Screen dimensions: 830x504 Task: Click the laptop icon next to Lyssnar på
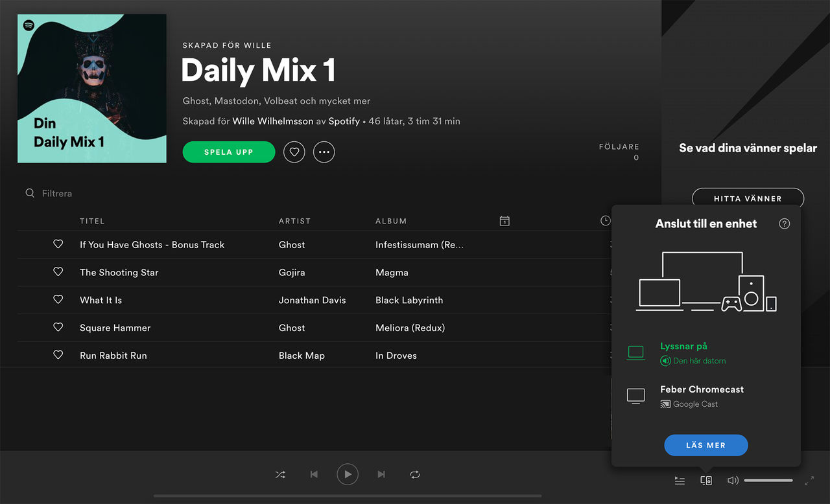tap(636, 353)
